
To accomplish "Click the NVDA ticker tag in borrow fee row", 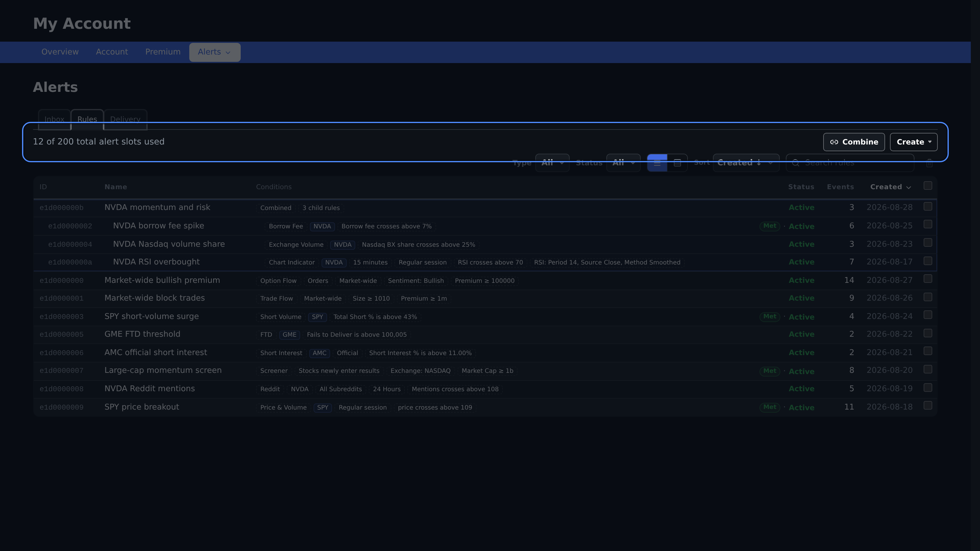I will [322, 226].
